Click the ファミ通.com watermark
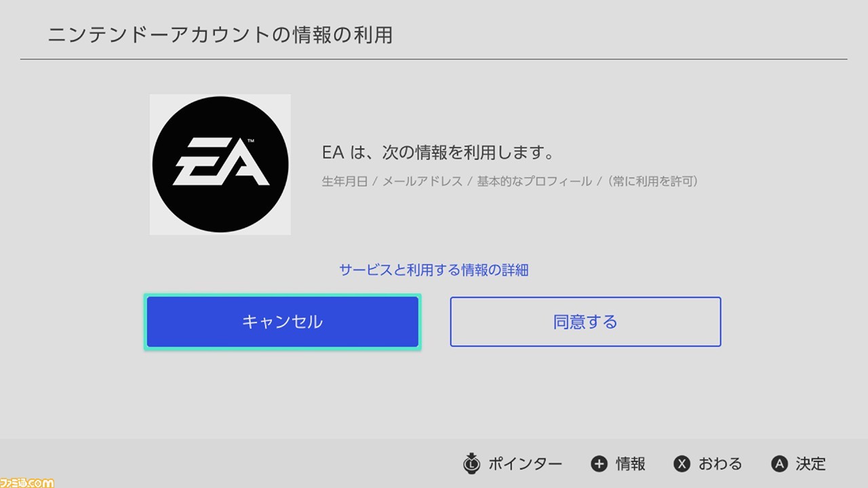Viewport: 868px width, 488px height. (27, 482)
